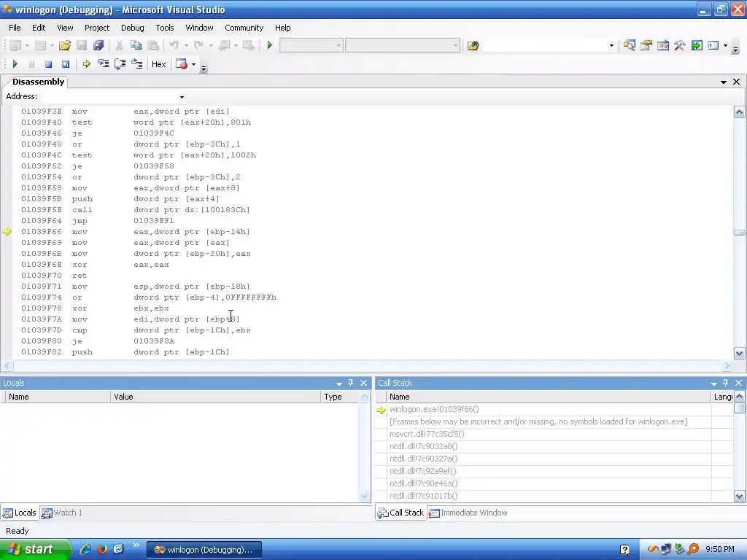The image size is (747, 560).
Task: Open the Toolbox hammer-and-wrench icon
Action: point(679,46)
